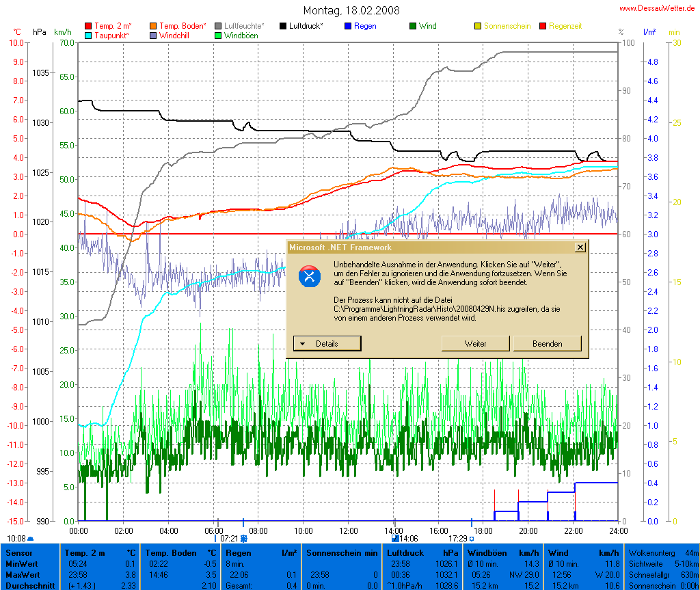Click the sunset icon next to 17:29
Image resolution: width=700 pixels, height=590 pixels.
pos(471,539)
